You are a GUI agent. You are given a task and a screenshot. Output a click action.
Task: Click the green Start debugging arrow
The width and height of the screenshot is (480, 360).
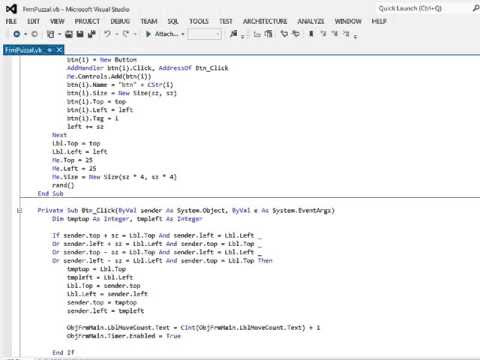pos(148,34)
